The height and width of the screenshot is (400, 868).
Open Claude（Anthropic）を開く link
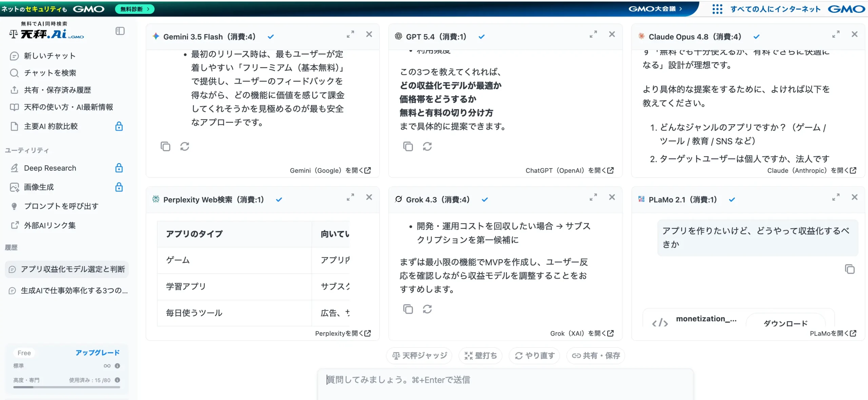pyautogui.click(x=812, y=170)
